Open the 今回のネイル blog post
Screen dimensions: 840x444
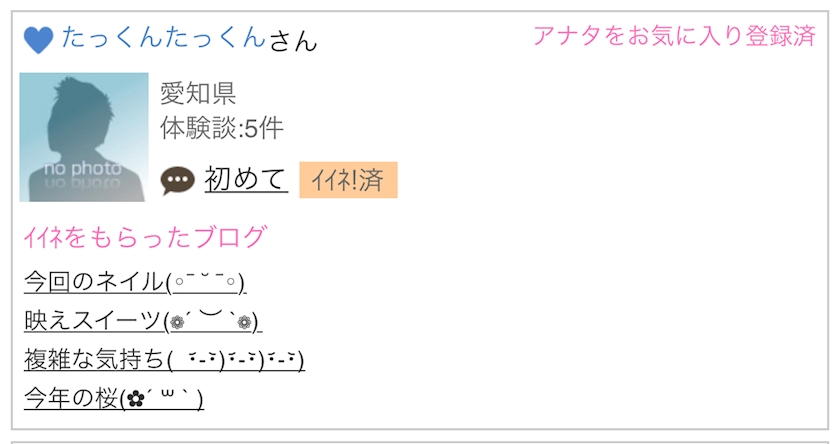(x=93, y=281)
